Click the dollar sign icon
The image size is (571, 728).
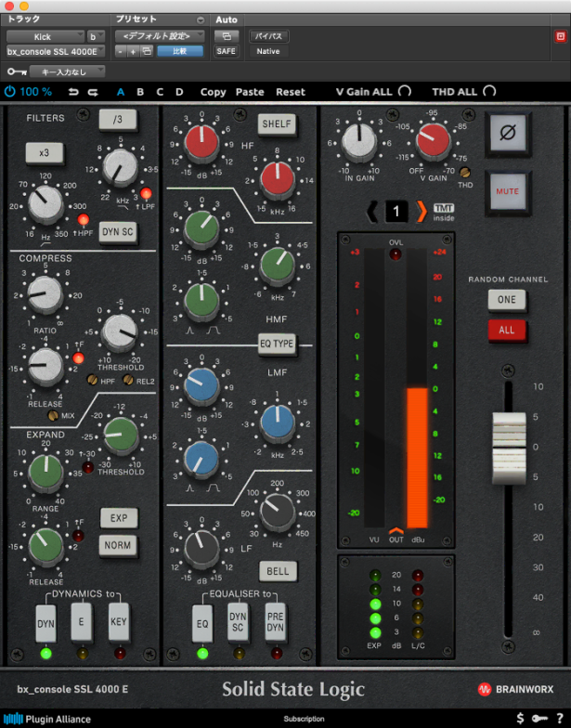[x=520, y=719]
